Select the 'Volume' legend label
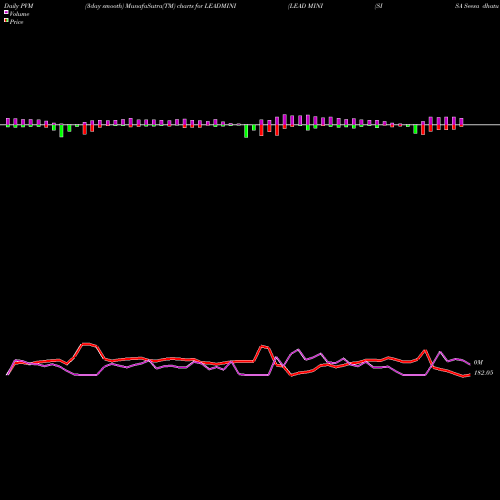This screenshot has height=500, width=500. (x=19, y=14)
